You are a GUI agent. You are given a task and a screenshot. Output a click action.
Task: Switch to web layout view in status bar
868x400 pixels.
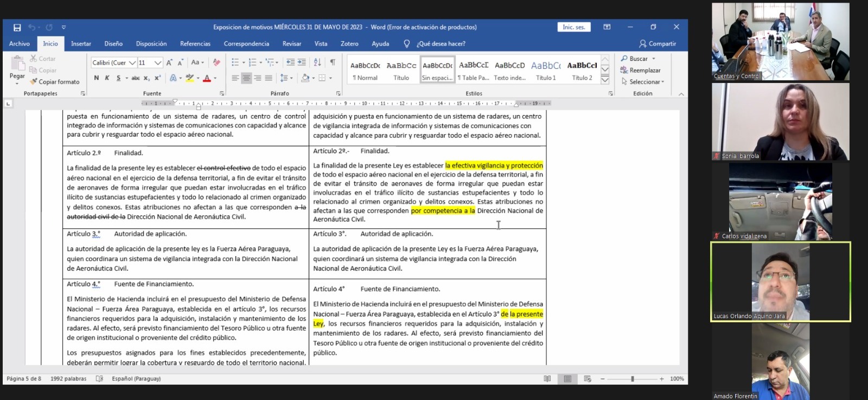pyautogui.click(x=588, y=379)
